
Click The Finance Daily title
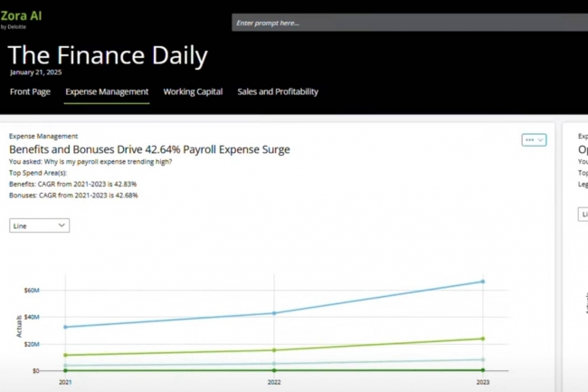[109, 56]
